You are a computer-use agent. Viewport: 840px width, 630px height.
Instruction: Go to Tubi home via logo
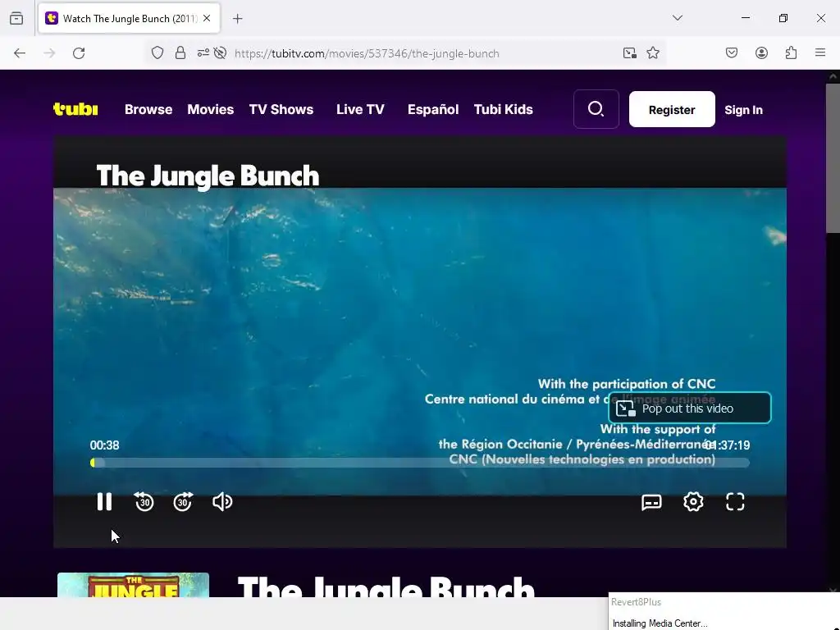75,109
